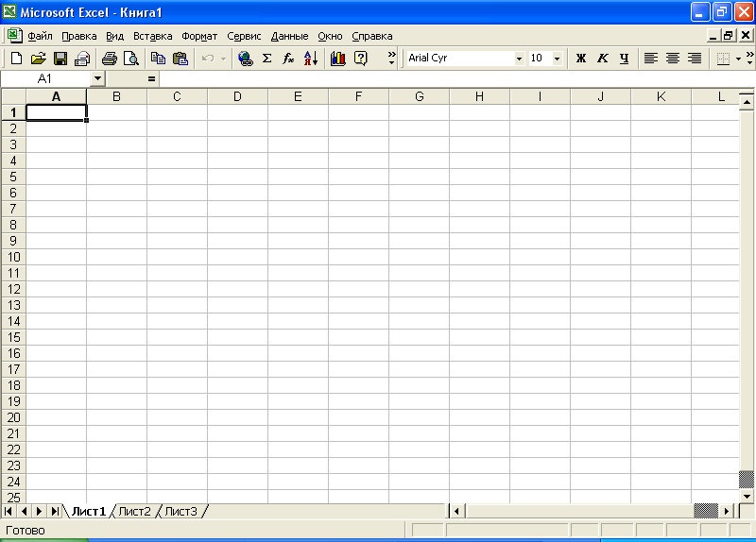Image resolution: width=756 pixels, height=542 pixels.
Task: Open the Вставка menu
Action: click(153, 36)
